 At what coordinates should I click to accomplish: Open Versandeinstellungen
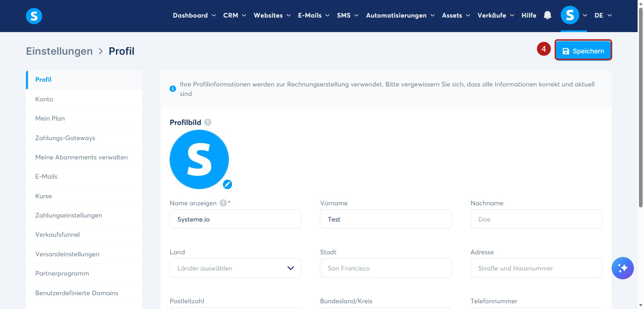point(84,254)
